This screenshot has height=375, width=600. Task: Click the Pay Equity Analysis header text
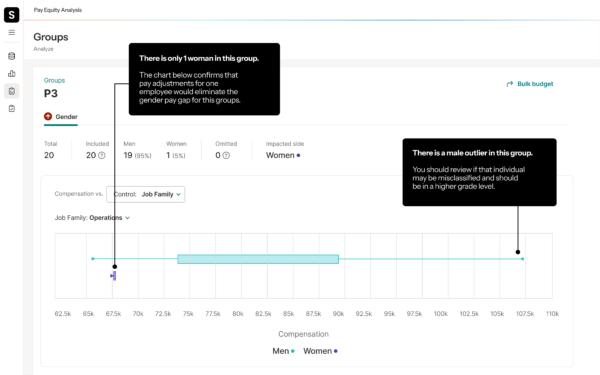(x=58, y=10)
